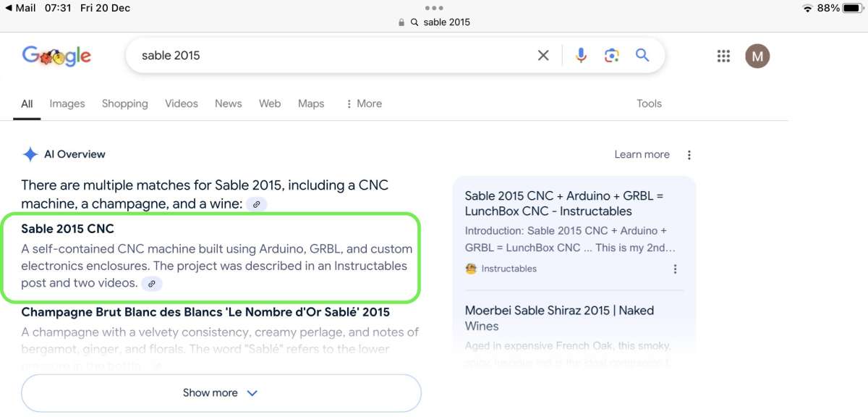Tap the Wi-Fi status icon

coord(807,8)
